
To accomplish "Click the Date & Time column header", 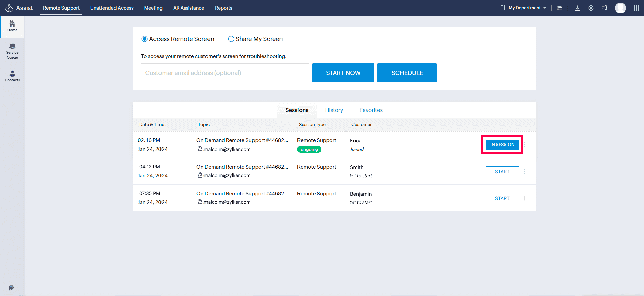I will click(x=152, y=124).
